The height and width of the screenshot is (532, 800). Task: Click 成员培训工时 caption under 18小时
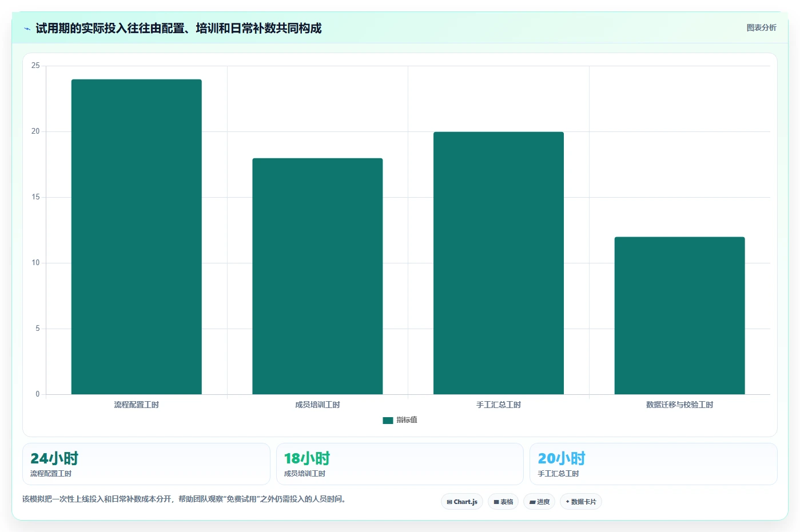(305, 474)
